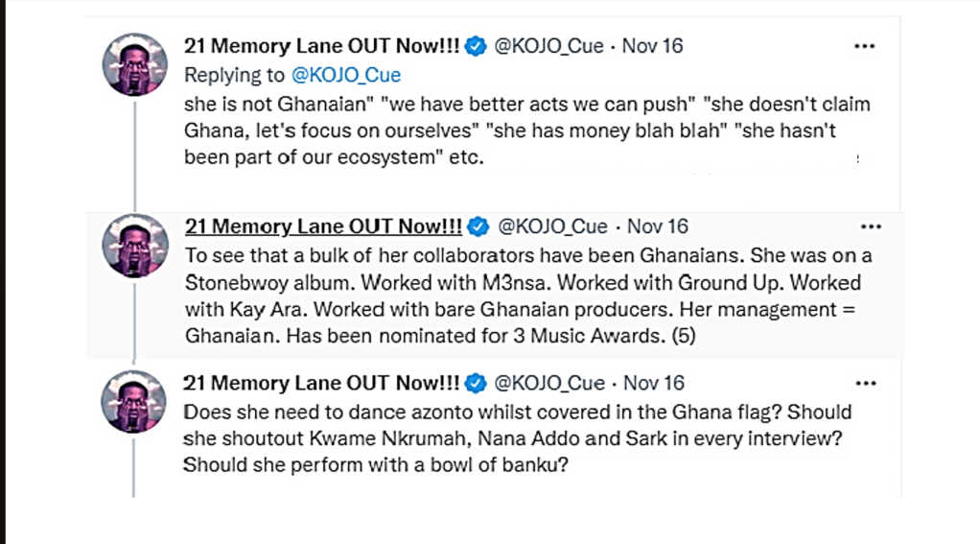Open the profile avatar on the first tweet
This screenshot has width=980, height=544.
pos(135,64)
